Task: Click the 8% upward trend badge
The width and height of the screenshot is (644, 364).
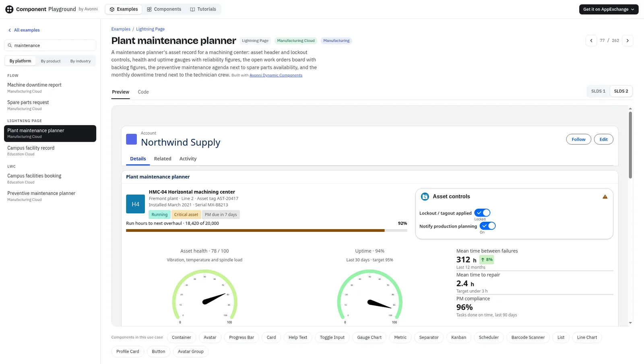Action: coord(487,260)
